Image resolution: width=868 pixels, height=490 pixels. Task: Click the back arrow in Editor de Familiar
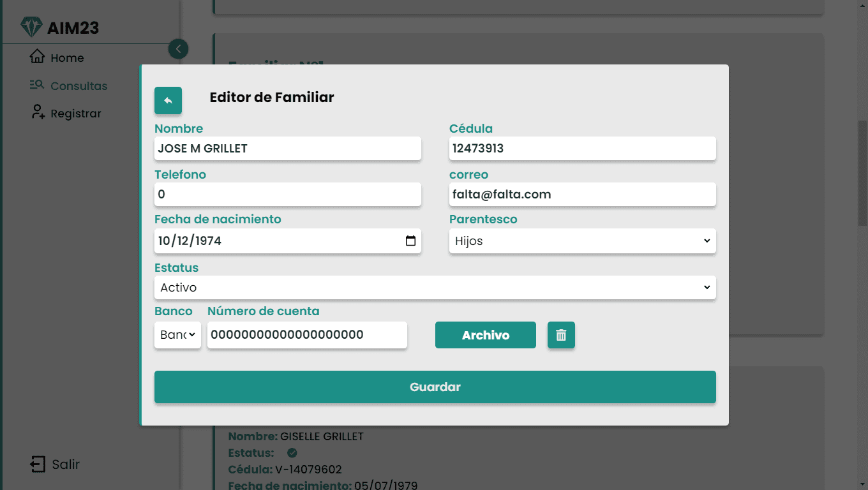[x=167, y=100]
